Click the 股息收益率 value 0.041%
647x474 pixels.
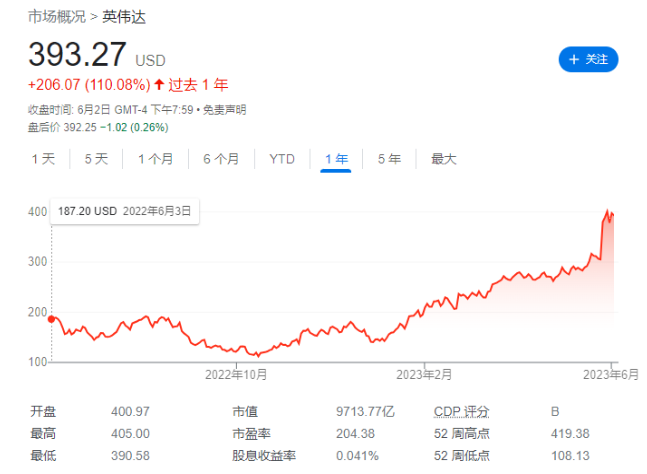pos(357,456)
